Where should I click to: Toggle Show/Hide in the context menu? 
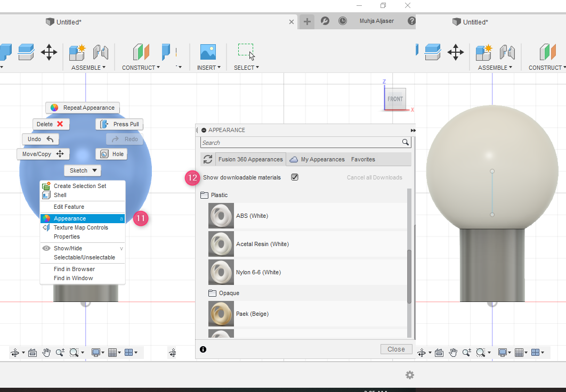click(x=68, y=248)
